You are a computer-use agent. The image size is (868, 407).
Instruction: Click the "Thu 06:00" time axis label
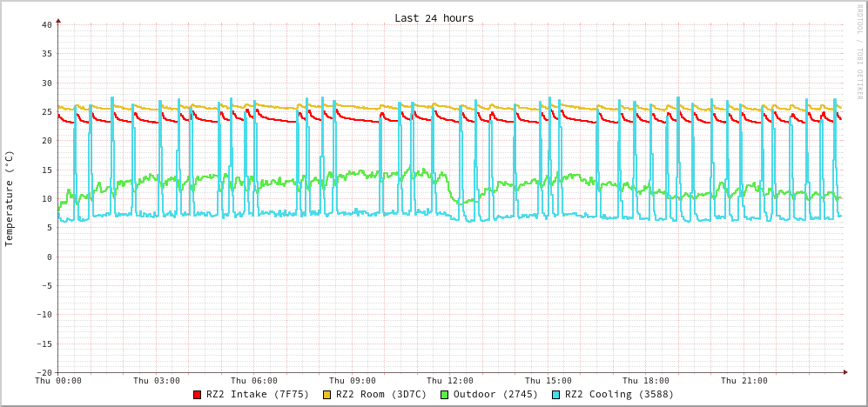pos(254,380)
